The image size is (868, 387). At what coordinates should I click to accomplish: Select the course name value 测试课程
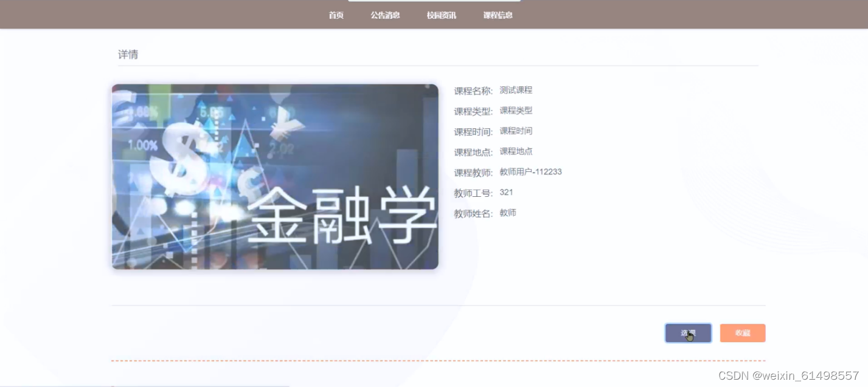click(516, 90)
